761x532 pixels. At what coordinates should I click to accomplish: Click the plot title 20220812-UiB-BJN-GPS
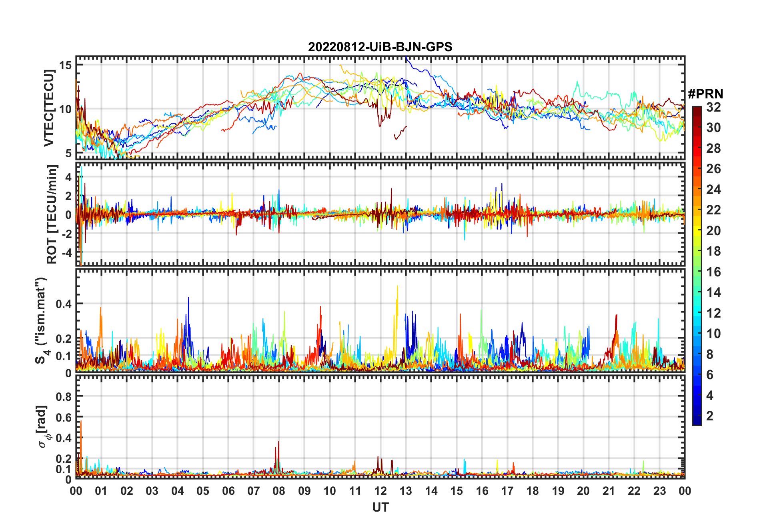click(380, 47)
